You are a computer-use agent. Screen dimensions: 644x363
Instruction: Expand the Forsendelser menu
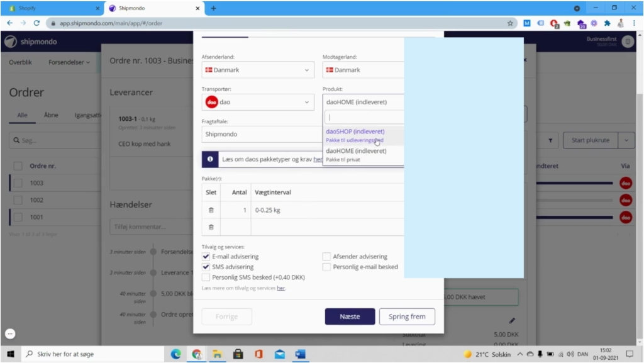click(x=69, y=62)
